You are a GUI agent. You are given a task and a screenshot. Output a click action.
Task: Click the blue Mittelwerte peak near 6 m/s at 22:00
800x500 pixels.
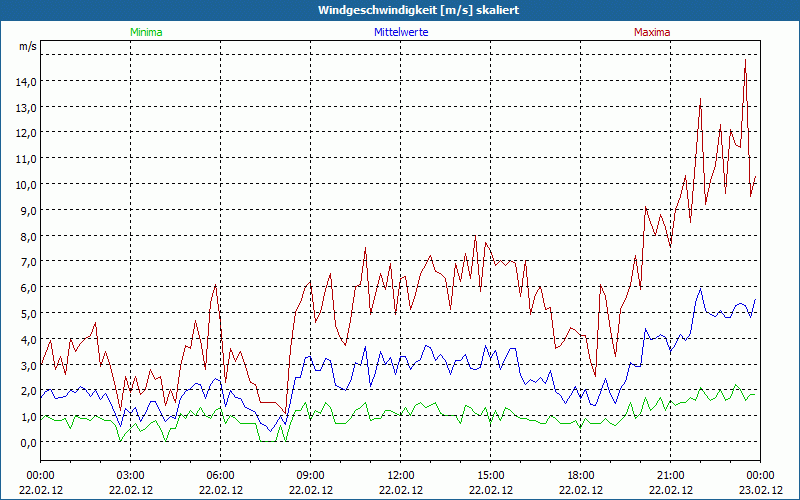[701, 289]
